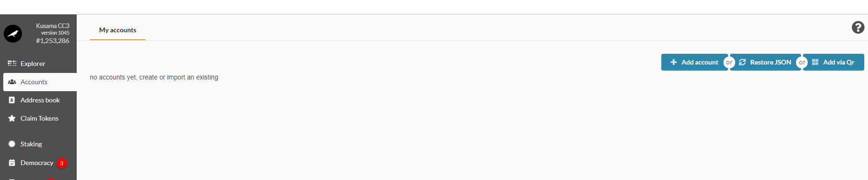
Task: Click the Staking certificate icon
Action: 12,144
